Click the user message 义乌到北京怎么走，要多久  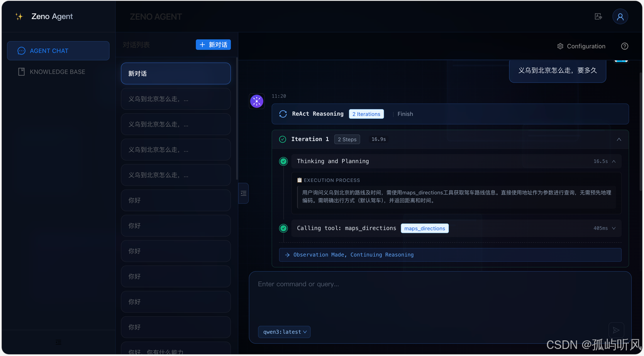click(x=557, y=70)
